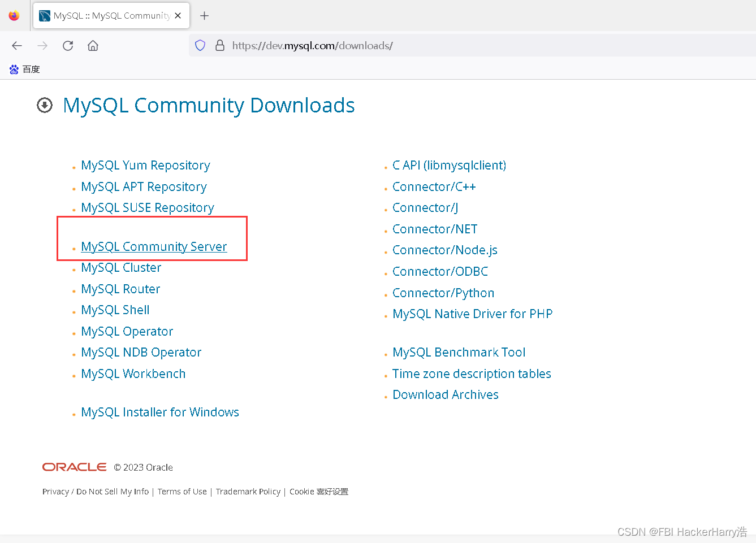Open Trademark Policy link
The width and height of the screenshot is (756, 543).
248,492
